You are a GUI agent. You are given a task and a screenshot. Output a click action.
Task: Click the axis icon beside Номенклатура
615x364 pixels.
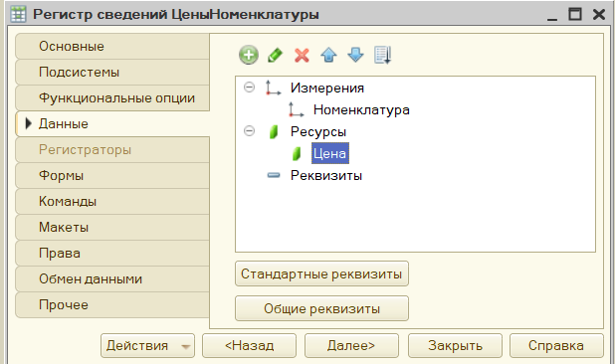click(297, 109)
